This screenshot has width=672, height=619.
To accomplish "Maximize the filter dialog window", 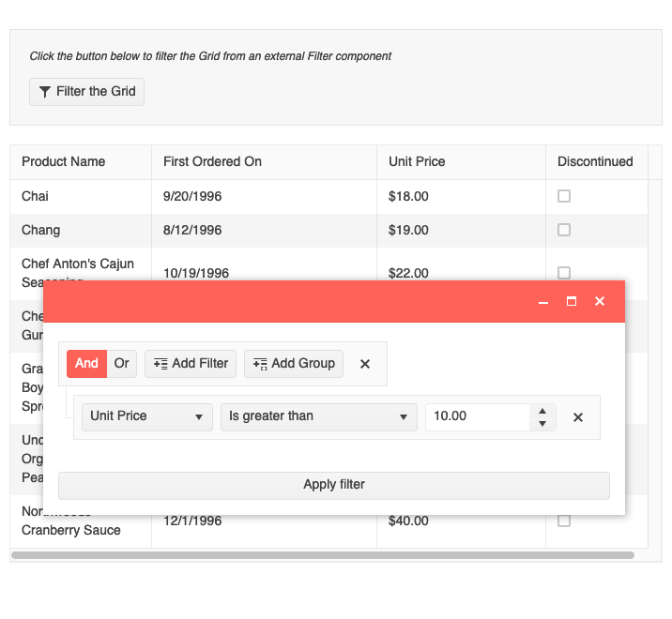I will pos(572,302).
